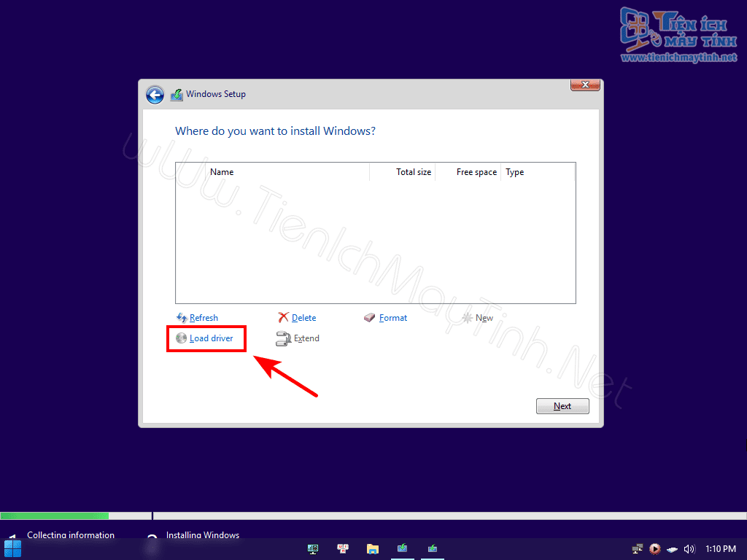Click the disabled New link
This screenshot has height=560, width=747.
[x=484, y=318]
